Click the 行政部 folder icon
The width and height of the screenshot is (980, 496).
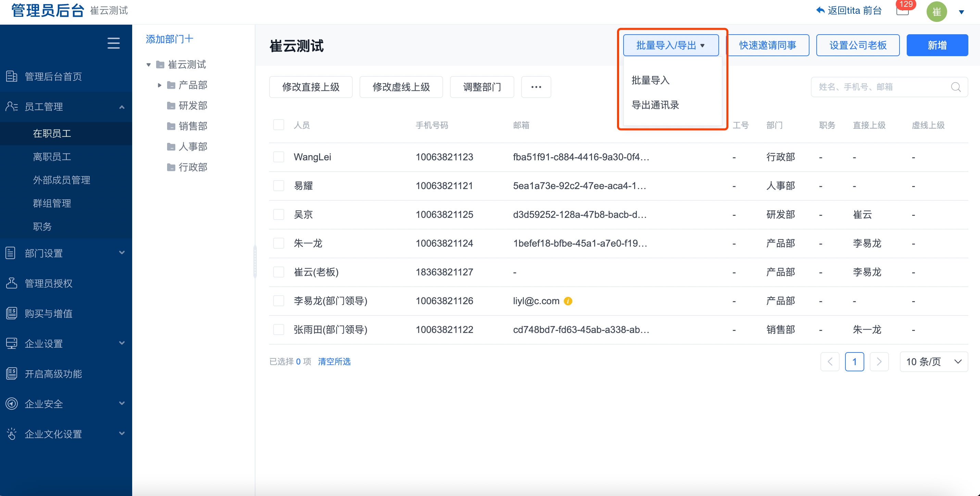(x=171, y=168)
